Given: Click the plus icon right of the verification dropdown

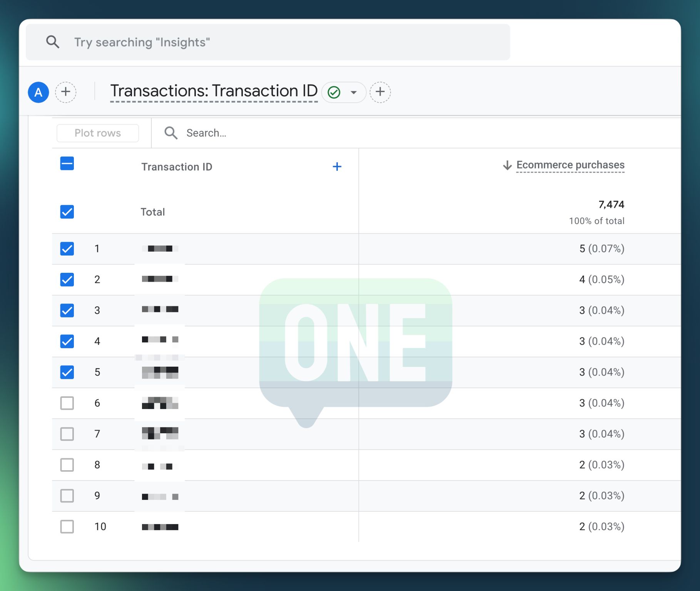Looking at the screenshot, I should tap(380, 92).
